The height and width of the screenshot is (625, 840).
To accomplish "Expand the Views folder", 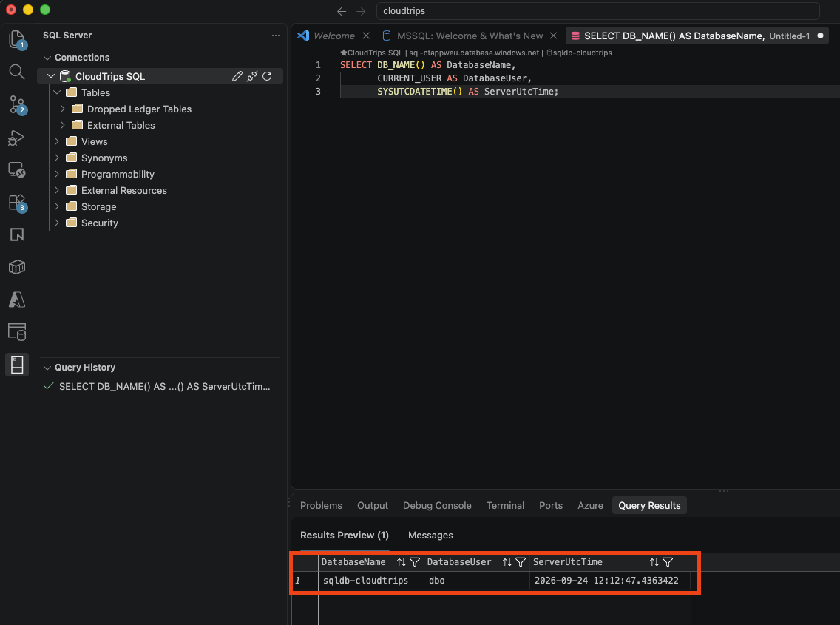I will click(58, 141).
